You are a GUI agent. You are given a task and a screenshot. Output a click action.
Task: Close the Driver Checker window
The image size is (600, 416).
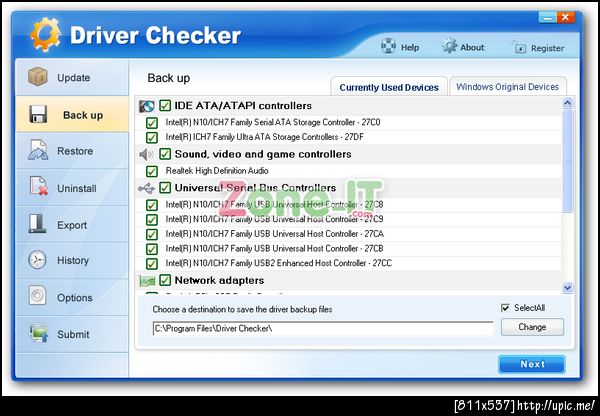(566, 18)
